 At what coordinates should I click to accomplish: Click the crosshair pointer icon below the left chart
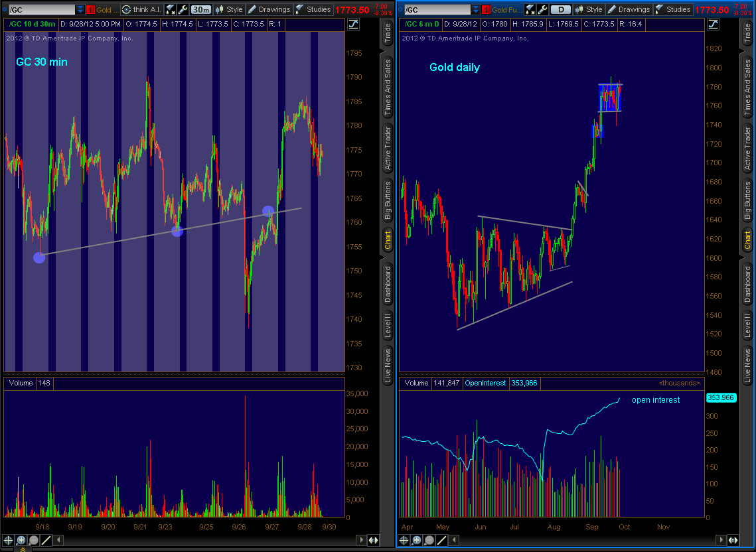(x=9, y=541)
